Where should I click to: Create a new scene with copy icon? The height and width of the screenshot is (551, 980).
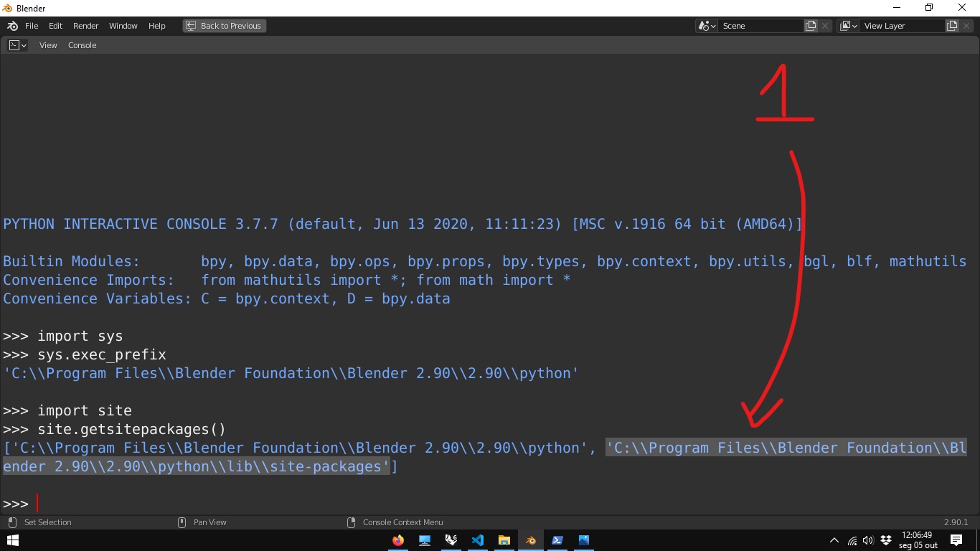(x=811, y=26)
